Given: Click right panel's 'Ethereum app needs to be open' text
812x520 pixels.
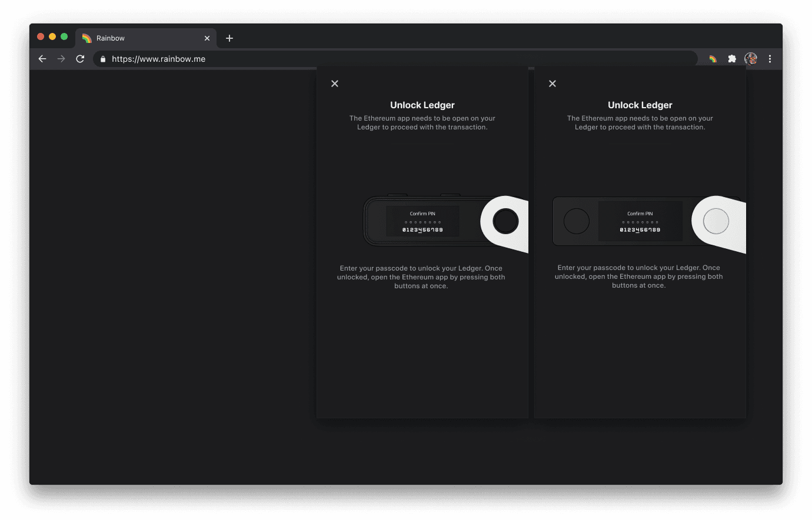Looking at the screenshot, I should (640, 123).
